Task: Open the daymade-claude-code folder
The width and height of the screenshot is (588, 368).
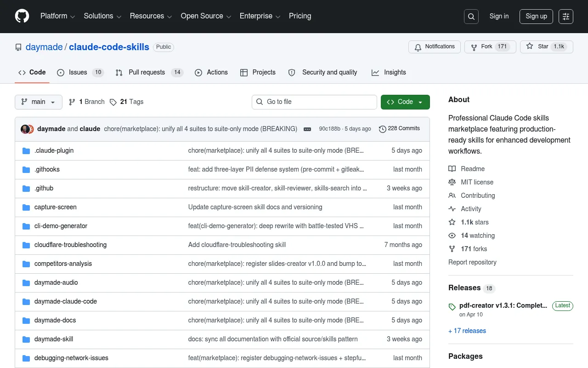Action: click(x=66, y=302)
